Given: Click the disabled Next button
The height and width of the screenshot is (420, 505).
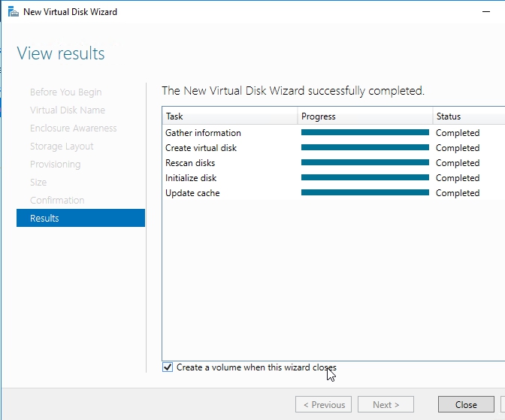Looking at the screenshot, I should pos(386,404).
